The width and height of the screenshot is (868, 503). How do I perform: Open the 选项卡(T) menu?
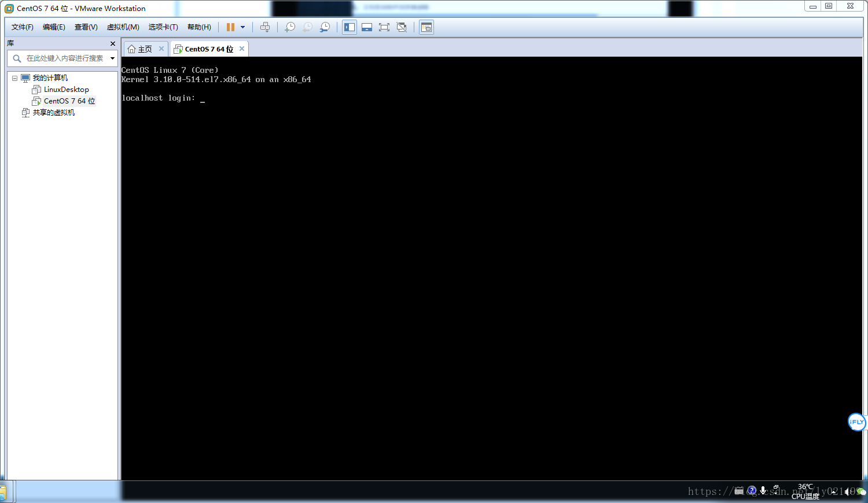[x=163, y=27]
